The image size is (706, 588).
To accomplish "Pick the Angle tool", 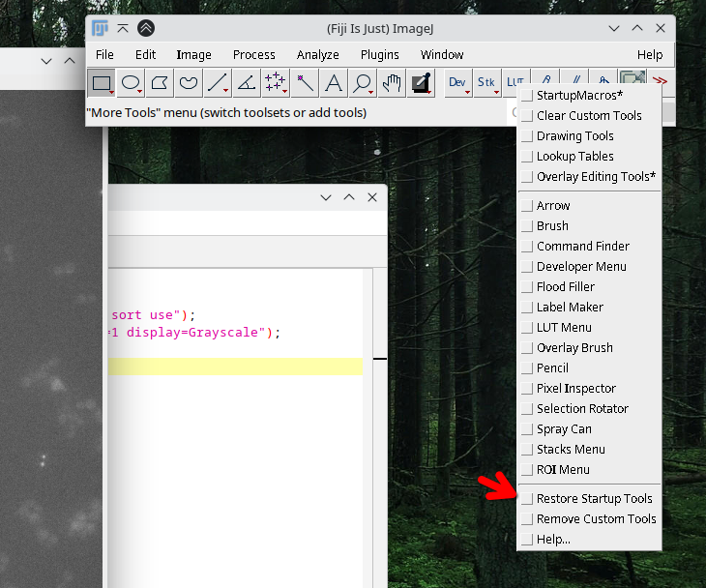I will (247, 83).
